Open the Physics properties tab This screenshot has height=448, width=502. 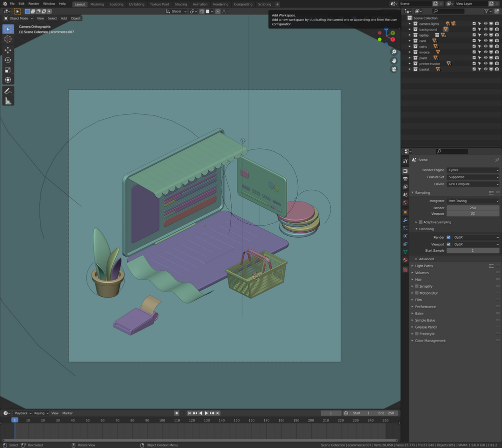[405, 236]
